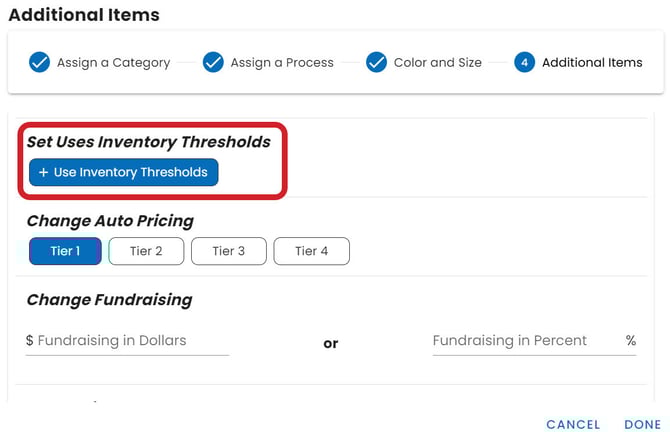The image size is (670, 438).
Task: Click Done to finish the setup
Action: point(643,425)
